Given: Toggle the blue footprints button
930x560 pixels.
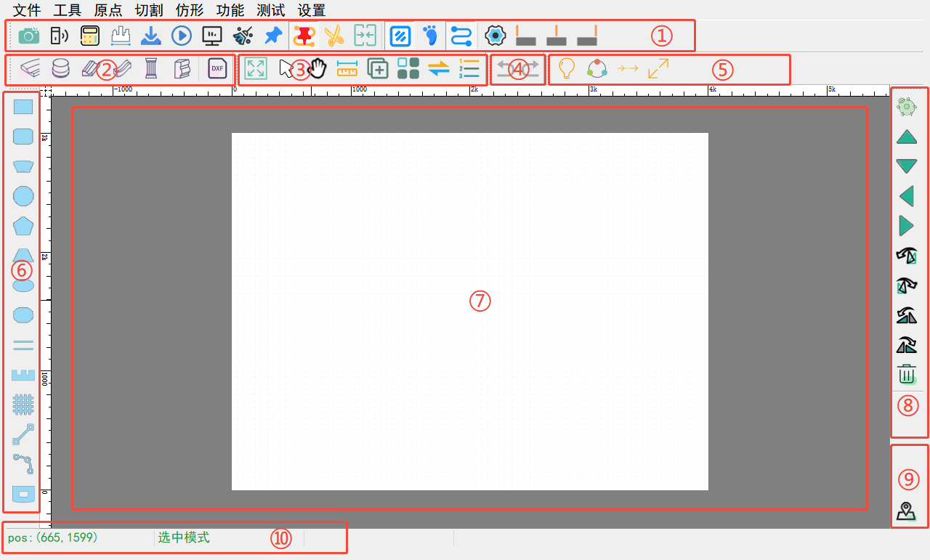Looking at the screenshot, I should click(431, 35).
